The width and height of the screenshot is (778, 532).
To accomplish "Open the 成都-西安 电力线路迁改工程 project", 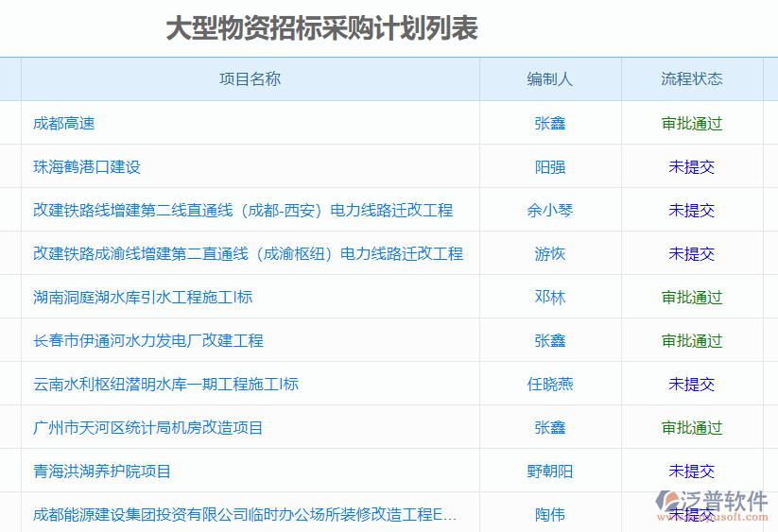I will tap(243, 210).
